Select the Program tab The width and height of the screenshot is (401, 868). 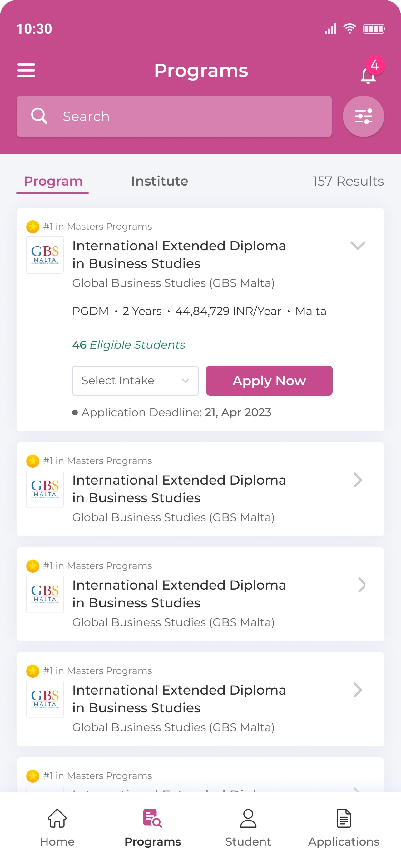point(53,181)
